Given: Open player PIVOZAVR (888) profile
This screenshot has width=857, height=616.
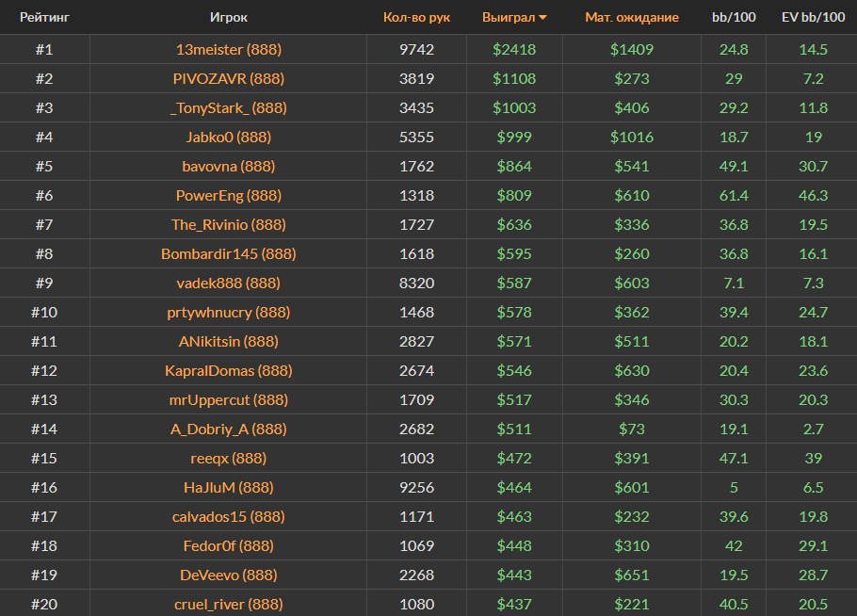Looking at the screenshot, I should click(x=229, y=78).
